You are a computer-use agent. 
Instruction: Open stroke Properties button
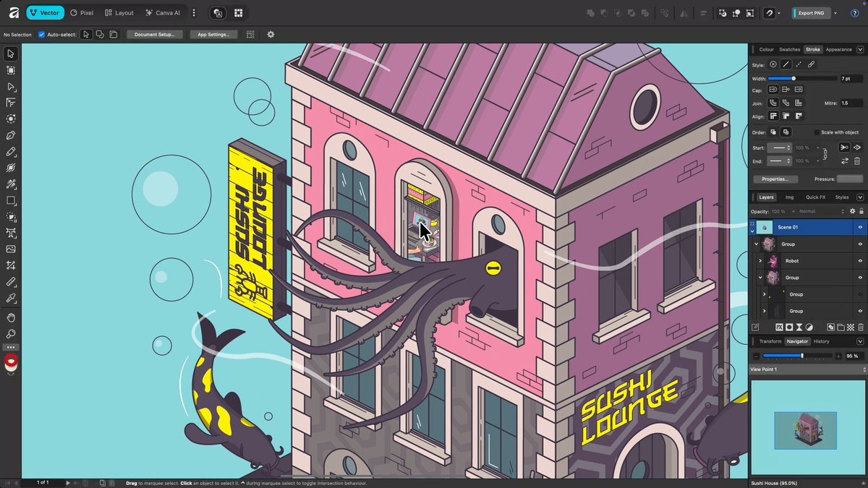(x=775, y=179)
